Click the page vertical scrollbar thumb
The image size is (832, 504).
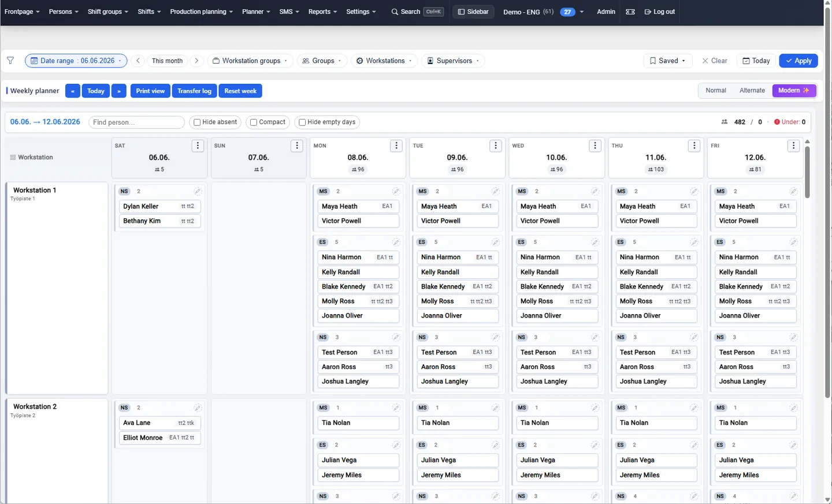(827, 202)
